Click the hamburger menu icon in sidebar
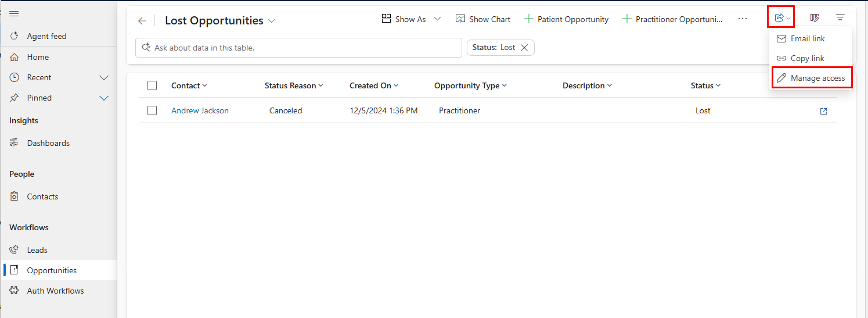This screenshot has height=318, width=868. 15,13
